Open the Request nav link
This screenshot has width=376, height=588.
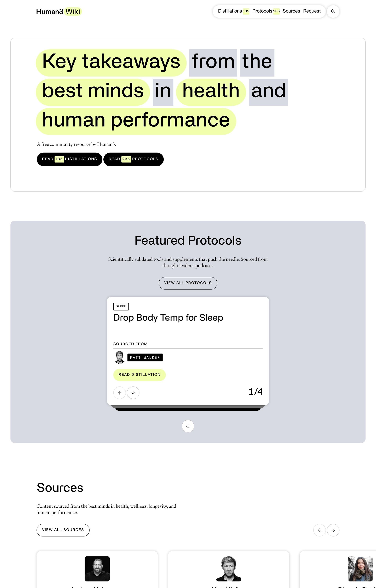coord(312,11)
